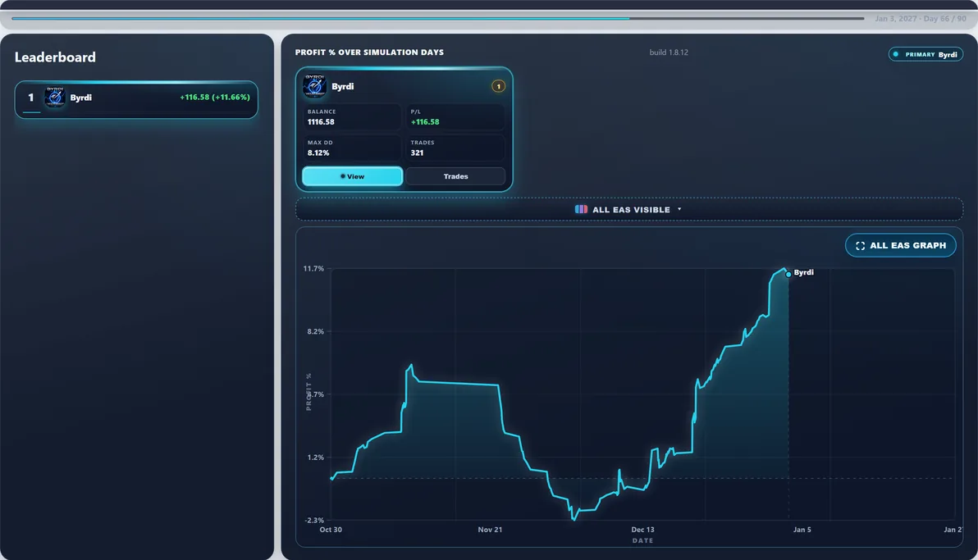Click the Dec 13 date axis label
The height and width of the screenshot is (560, 978).
[642, 530]
